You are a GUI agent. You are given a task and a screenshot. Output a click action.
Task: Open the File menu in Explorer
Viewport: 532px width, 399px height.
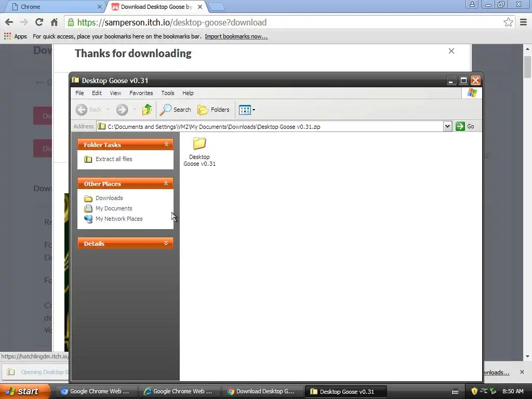[x=79, y=93]
